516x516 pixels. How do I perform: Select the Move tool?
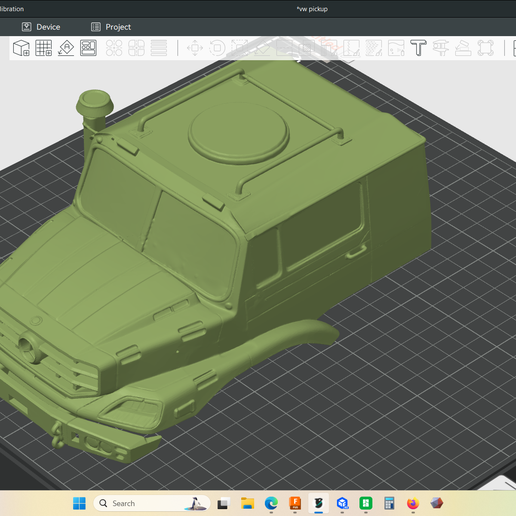pyautogui.click(x=195, y=48)
